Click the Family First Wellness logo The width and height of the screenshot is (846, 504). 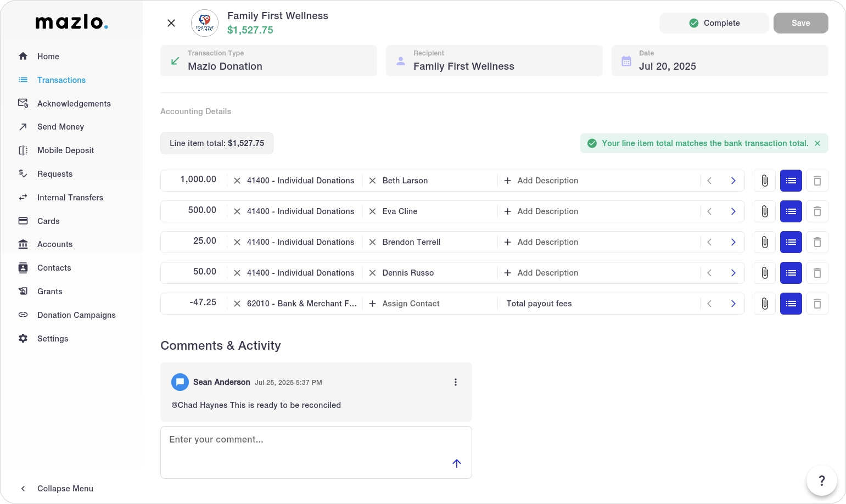click(x=205, y=23)
